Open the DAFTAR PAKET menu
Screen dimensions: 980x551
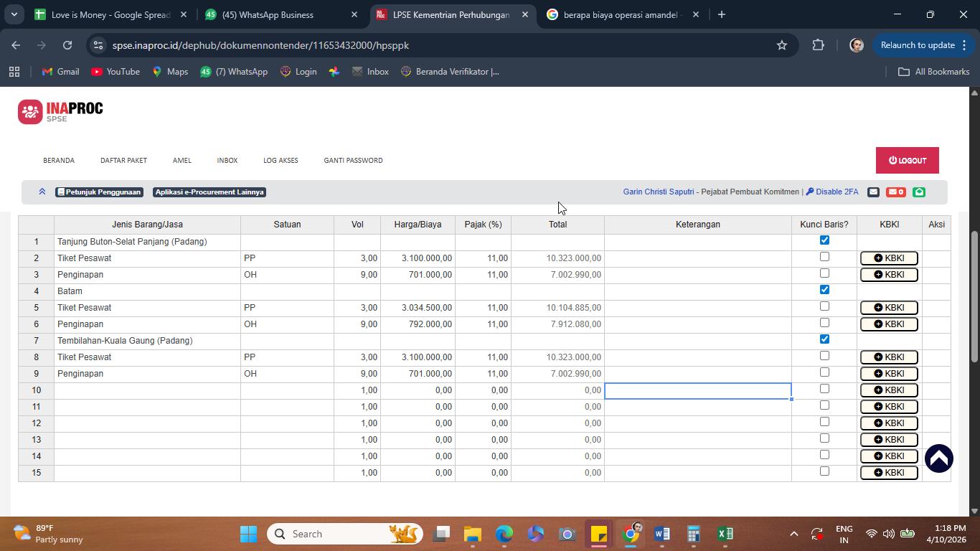coord(123,160)
